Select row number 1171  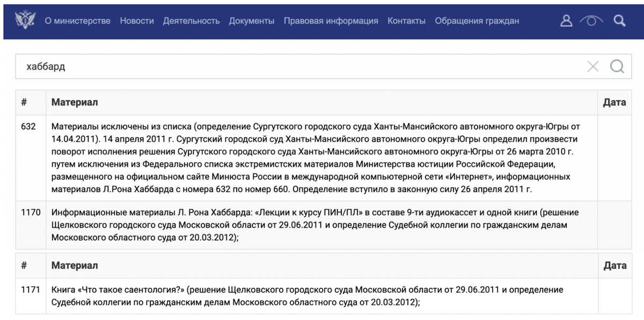(x=31, y=290)
